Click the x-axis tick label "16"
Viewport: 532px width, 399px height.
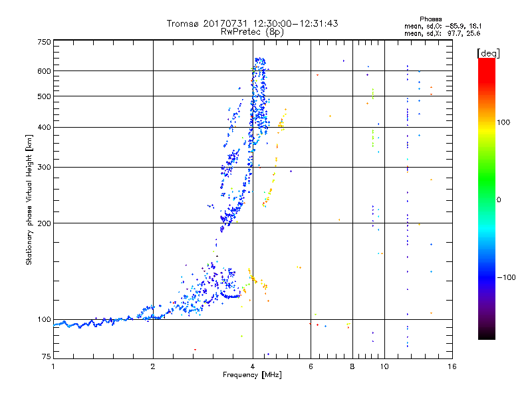(452, 366)
